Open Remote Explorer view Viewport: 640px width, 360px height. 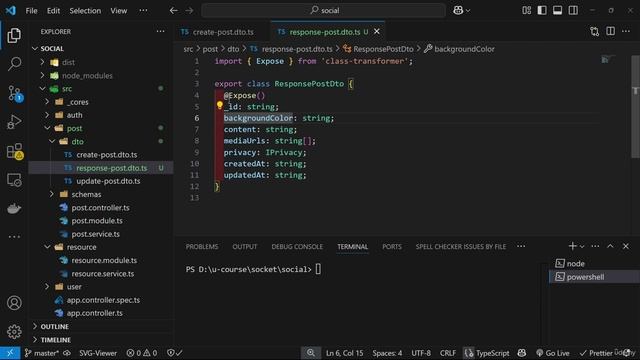[x=14, y=180]
